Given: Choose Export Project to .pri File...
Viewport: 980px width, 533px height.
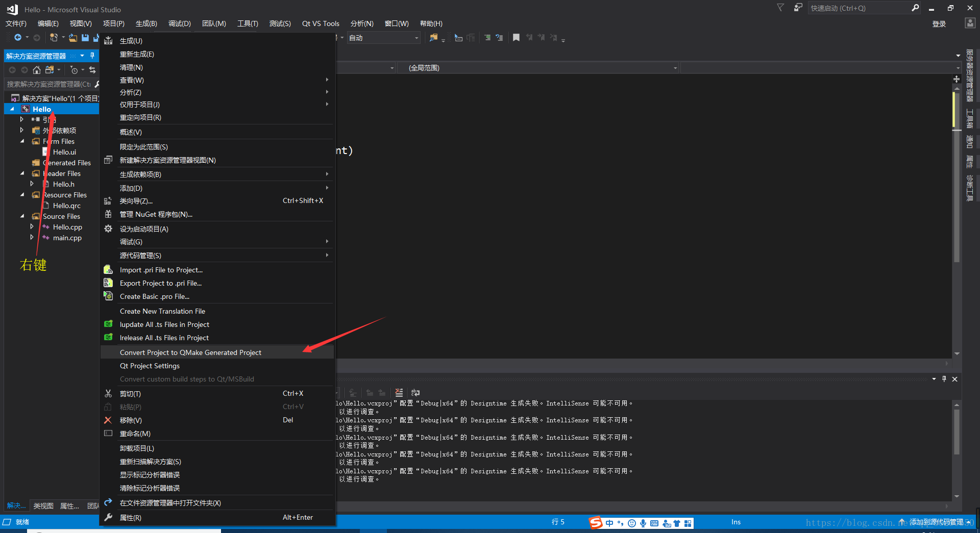Looking at the screenshot, I should (217, 283).
